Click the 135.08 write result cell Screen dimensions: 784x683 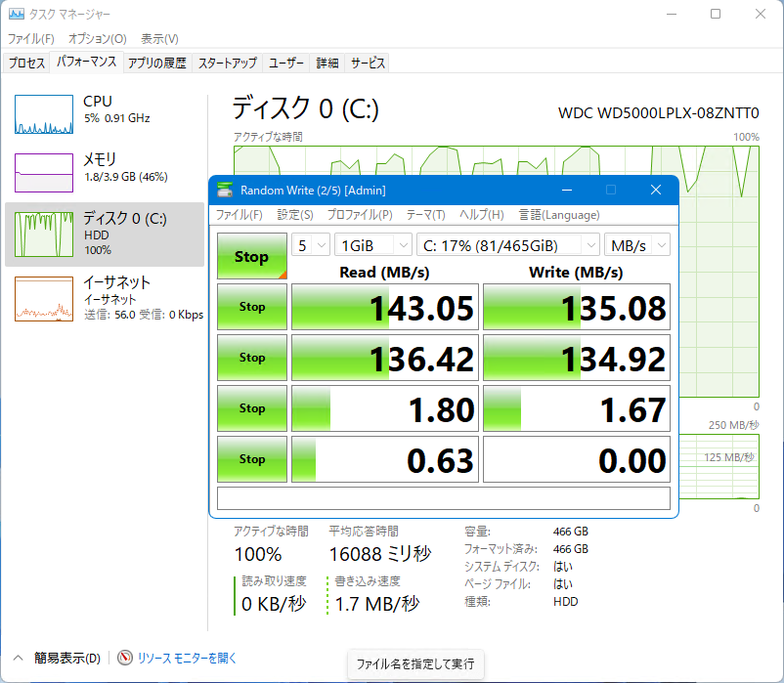(577, 307)
